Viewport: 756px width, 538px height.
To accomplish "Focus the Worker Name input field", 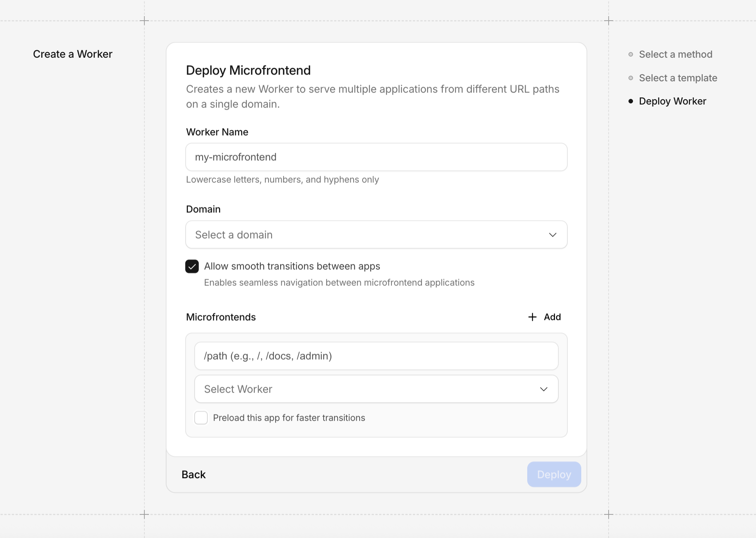I will tap(376, 157).
